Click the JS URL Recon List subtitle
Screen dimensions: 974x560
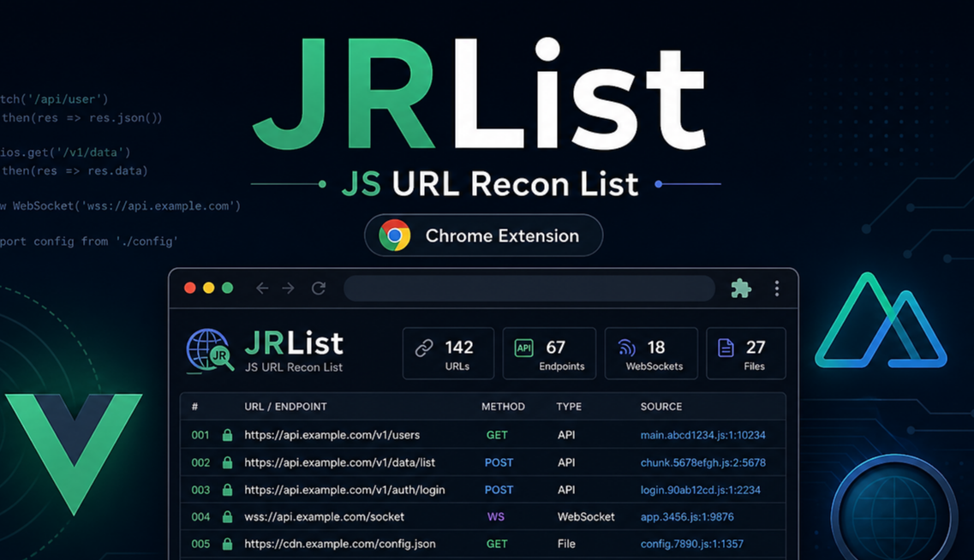coord(490,184)
